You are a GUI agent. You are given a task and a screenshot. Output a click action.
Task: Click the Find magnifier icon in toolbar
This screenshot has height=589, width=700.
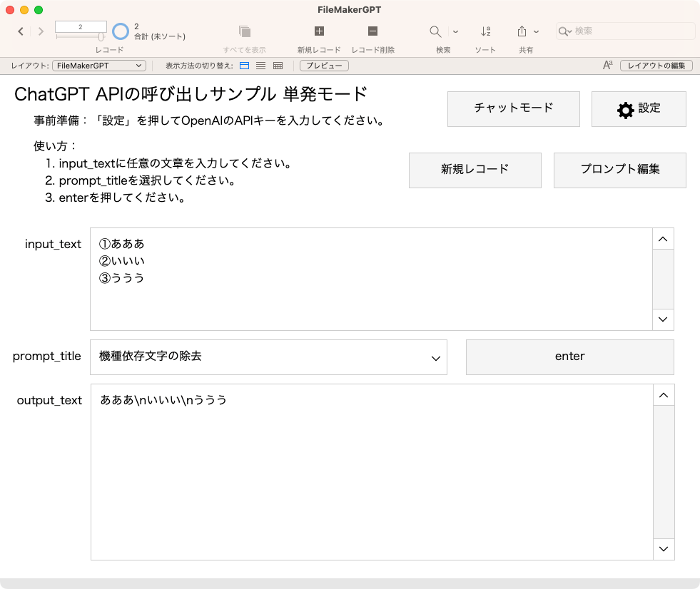[435, 31]
